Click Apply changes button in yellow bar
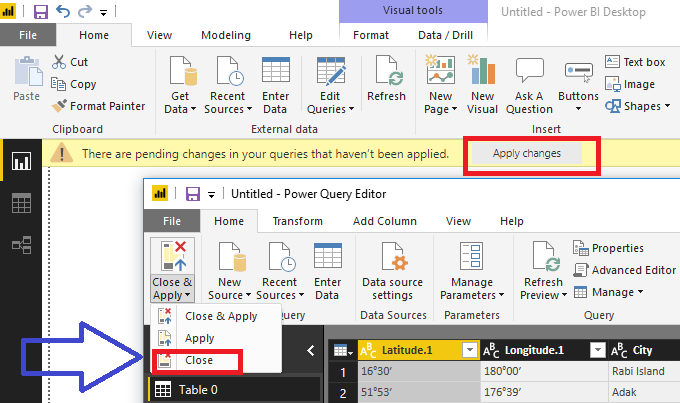 tap(526, 154)
